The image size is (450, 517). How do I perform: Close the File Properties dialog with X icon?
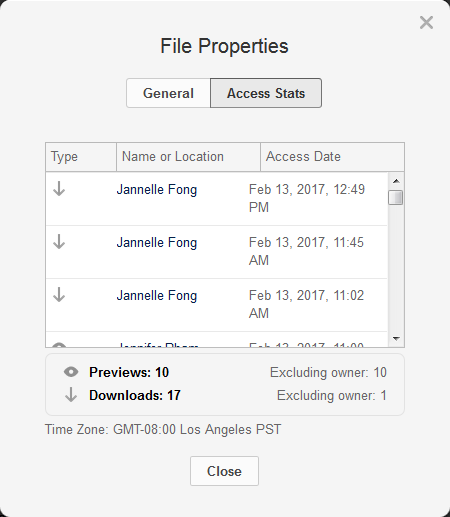pos(426,23)
